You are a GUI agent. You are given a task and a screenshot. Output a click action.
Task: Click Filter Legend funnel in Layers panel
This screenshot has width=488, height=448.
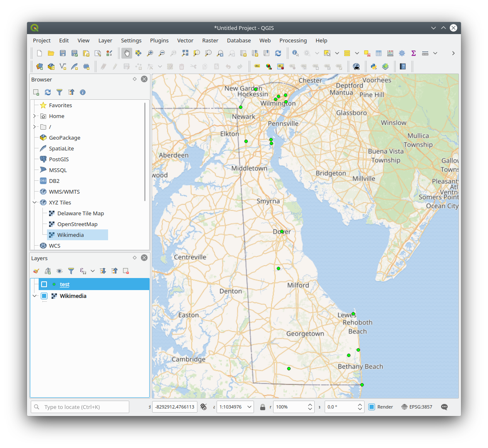(x=71, y=271)
